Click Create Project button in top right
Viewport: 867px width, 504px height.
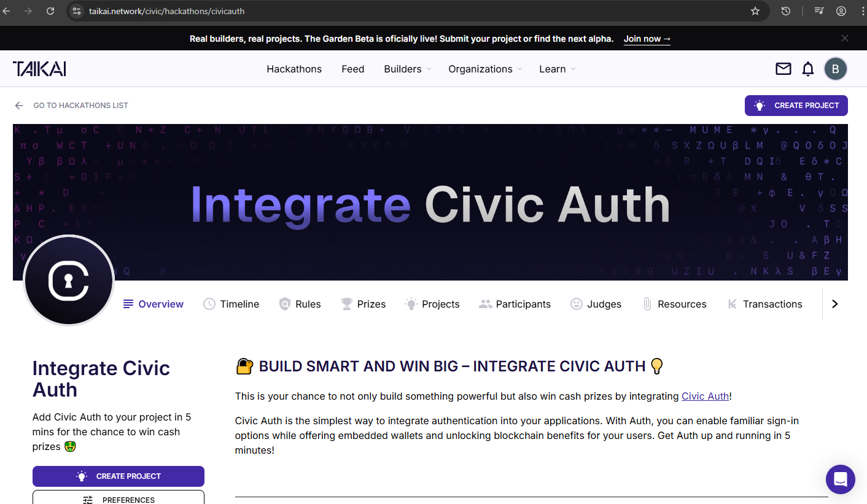(x=796, y=106)
